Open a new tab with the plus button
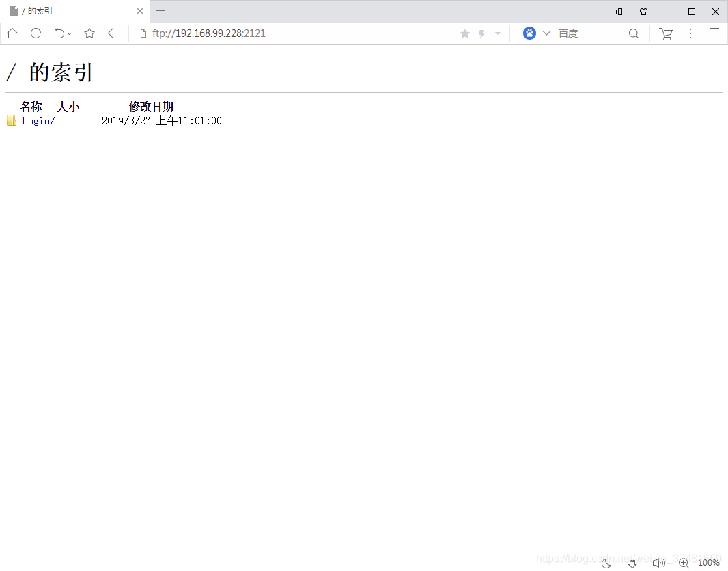This screenshot has width=728, height=571. (x=160, y=11)
